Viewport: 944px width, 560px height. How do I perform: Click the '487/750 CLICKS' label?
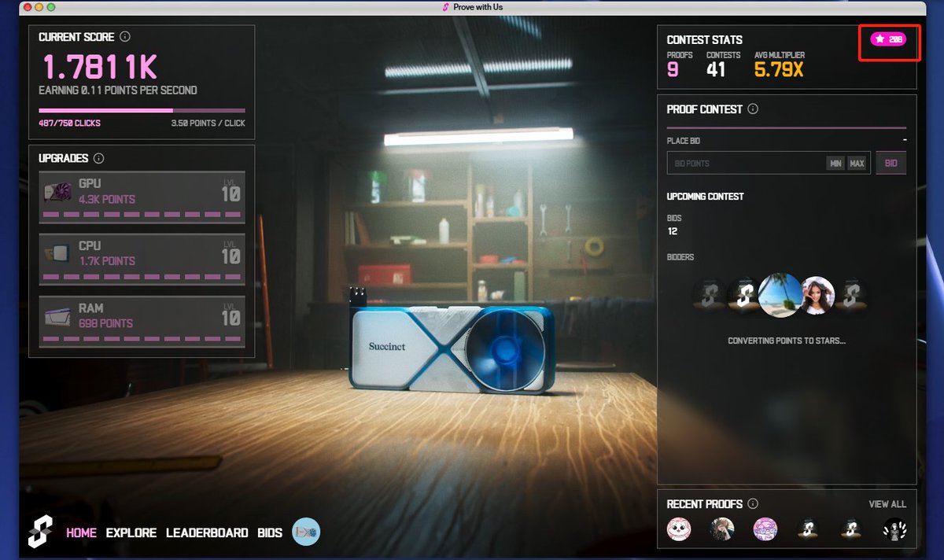(x=69, y=123)
